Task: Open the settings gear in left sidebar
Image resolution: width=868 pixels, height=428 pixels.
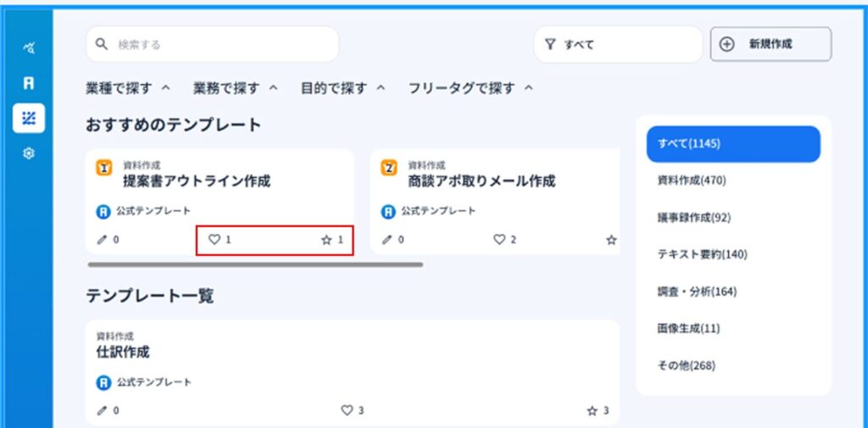Action: 29,156
